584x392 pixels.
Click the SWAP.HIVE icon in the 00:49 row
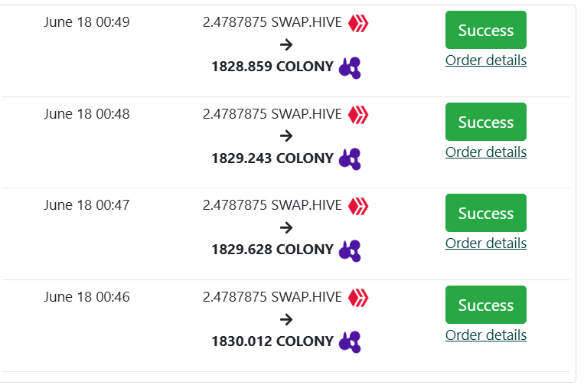(x=358, y=23)
